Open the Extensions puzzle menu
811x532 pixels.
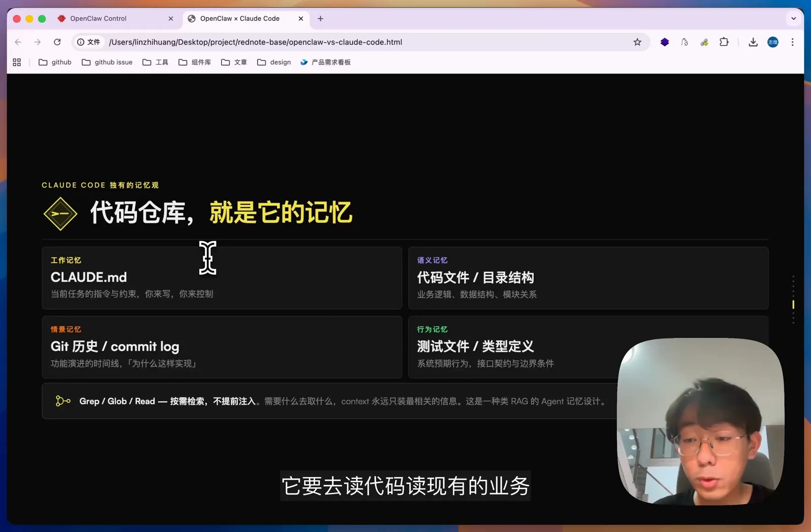pos(724,42)
